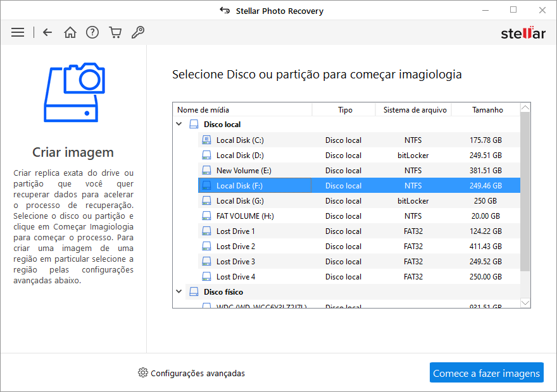Screen dimensions: 557x392
Task: Click the Disco físico group label
Action: coord(223,291)
